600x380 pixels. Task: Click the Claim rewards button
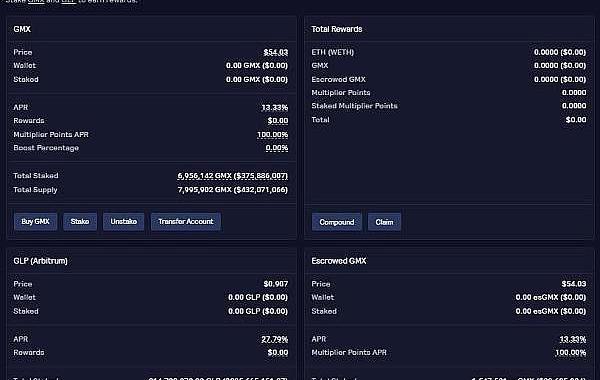[x=384, y=222]
